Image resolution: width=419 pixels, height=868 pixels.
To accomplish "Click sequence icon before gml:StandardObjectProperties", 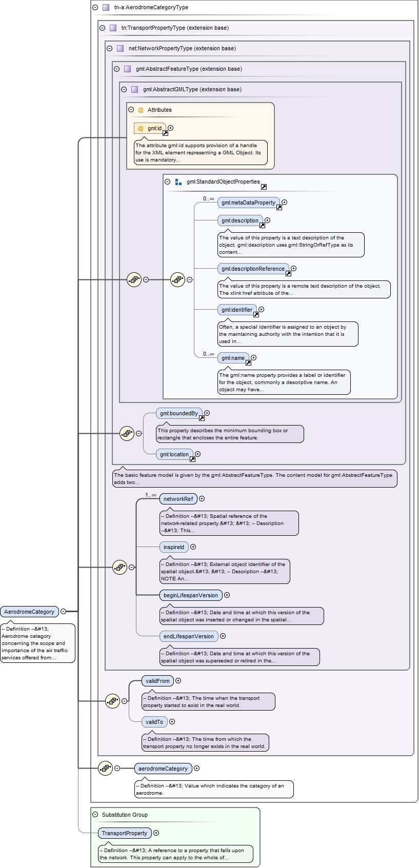I will (x=134, y=279).
